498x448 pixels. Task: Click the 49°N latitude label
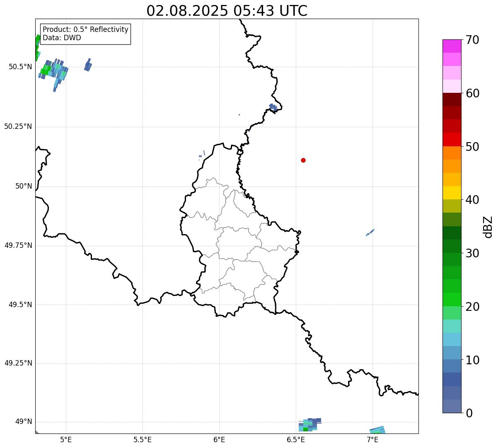pyautogui.click(x=23, y=422)
